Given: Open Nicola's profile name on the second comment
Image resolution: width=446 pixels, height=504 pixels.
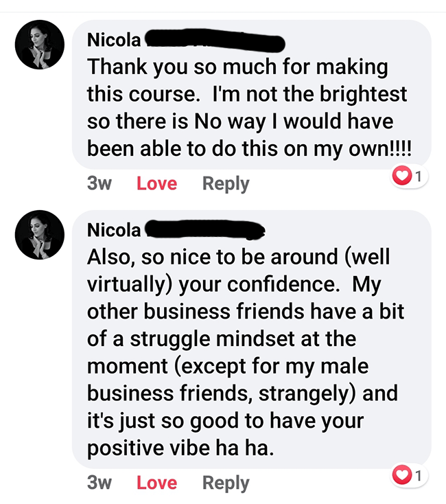Looking at the screenshot, I should click(114, 231).
